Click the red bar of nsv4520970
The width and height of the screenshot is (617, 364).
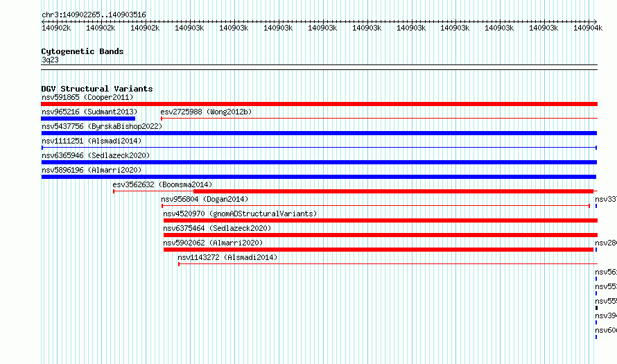click(x=381, y=220)
